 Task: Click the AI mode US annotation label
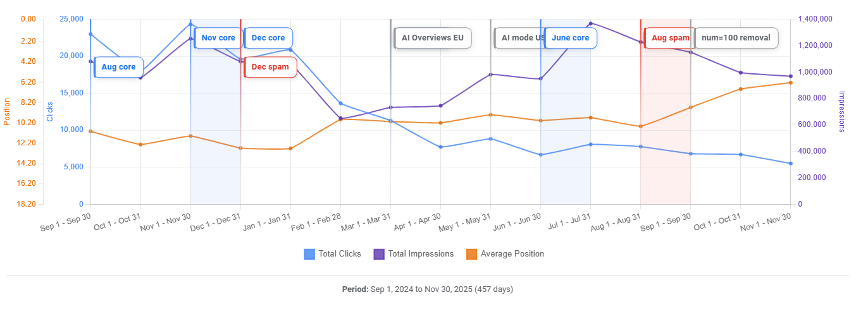pos(520,38)
